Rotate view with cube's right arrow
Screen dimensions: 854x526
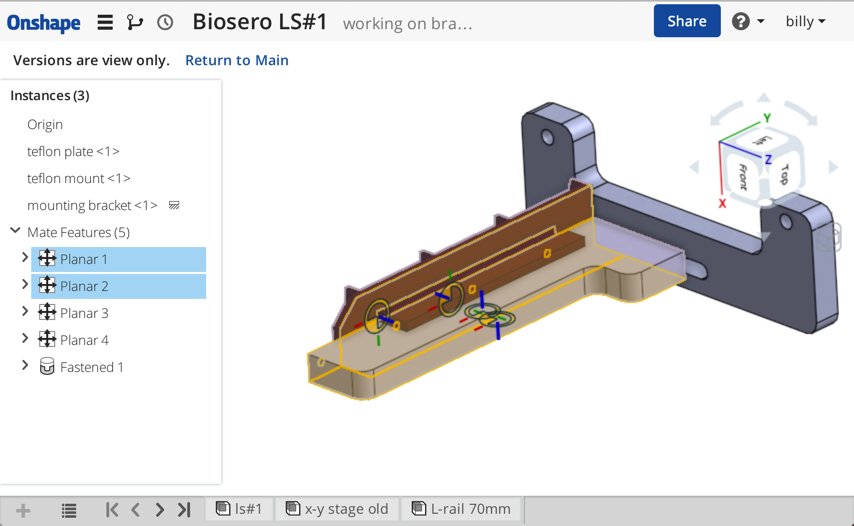pyautogui.click(x=833, y=167)
